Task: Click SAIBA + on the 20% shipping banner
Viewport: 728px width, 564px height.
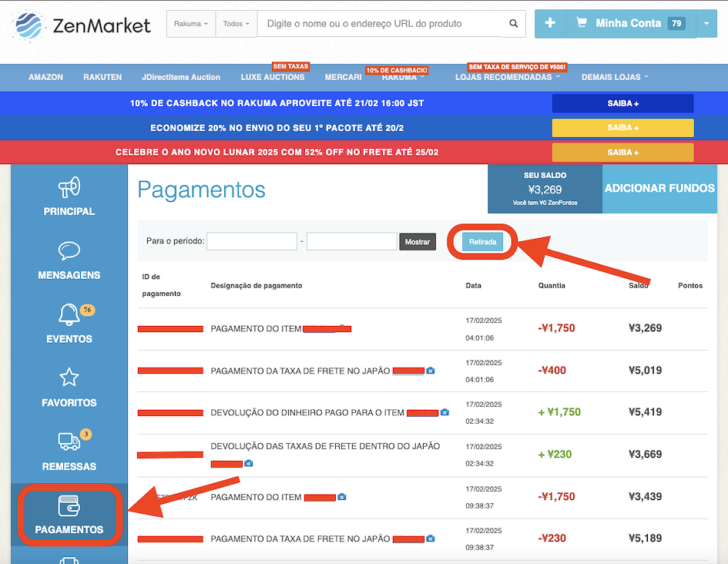Action: point(622,128)
